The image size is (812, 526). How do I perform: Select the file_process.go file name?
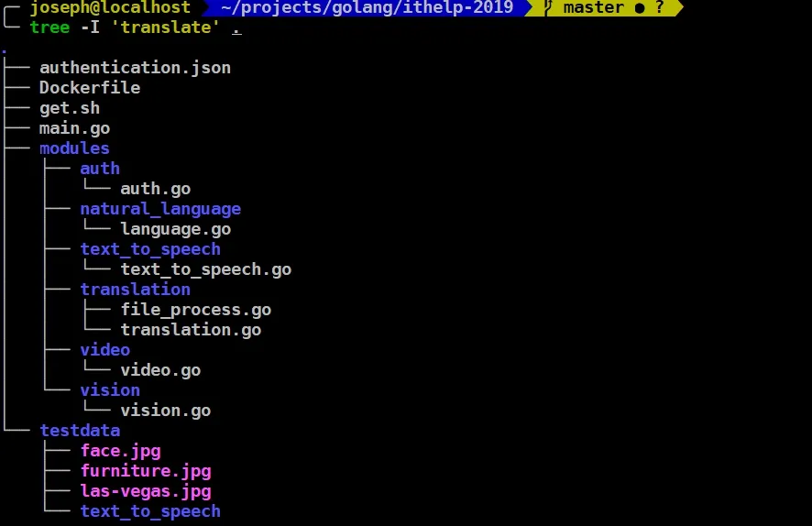[x=196, y=310]
